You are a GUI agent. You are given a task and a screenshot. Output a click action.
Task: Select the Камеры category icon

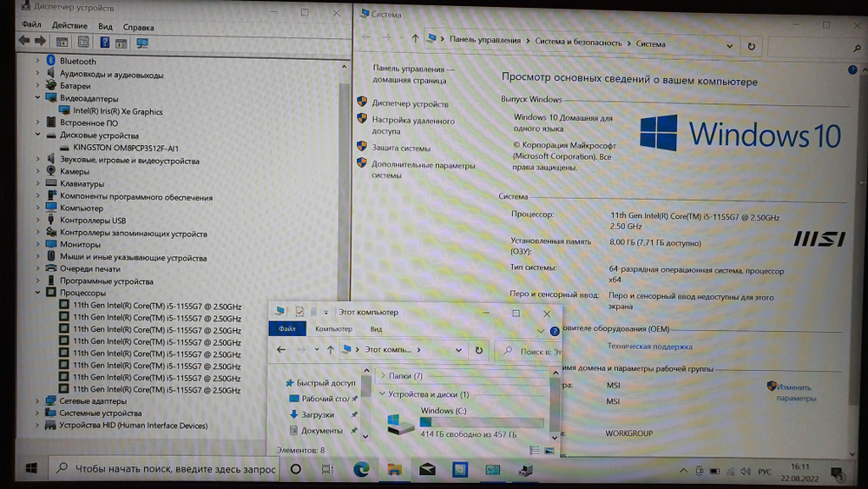tap(51, 171)
